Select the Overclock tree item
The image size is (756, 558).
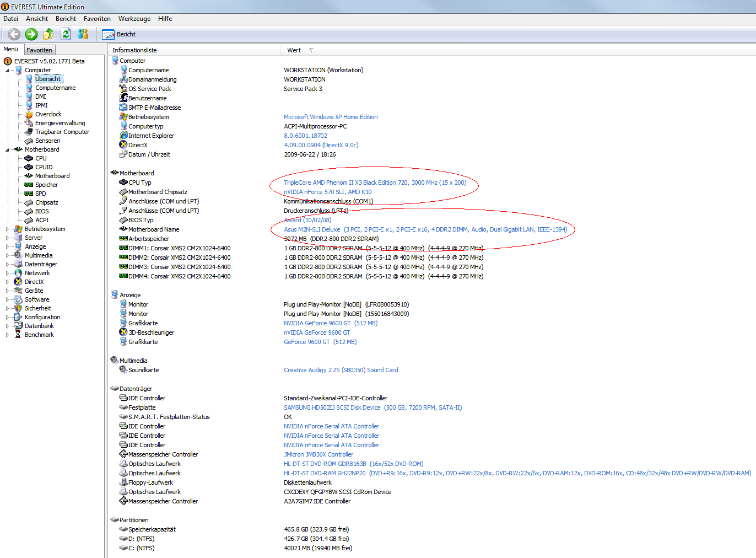tap(48, 114)
